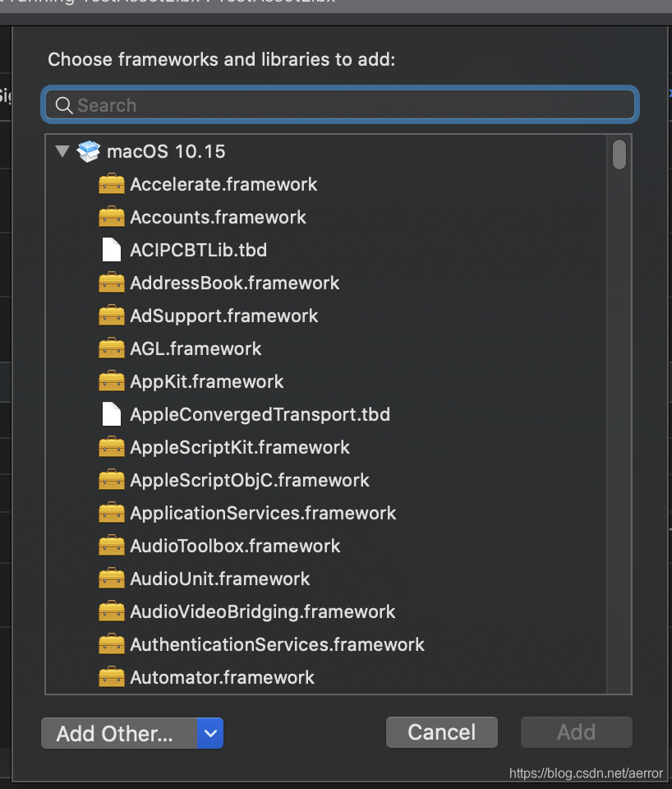Click the AppleScriptKit.framework toolbox icon
This screenshot has width=672, height=789.
[112, 447]
